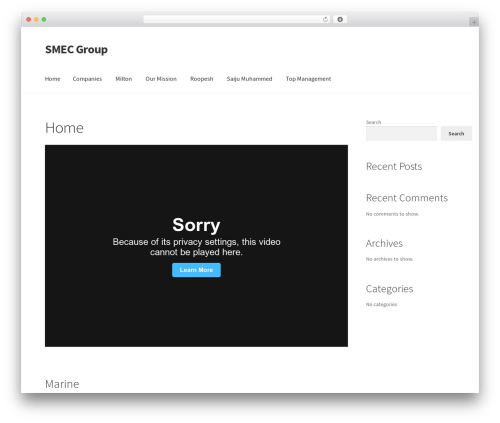
Task: Open the SMEC Group site title link
Action: (x=76, y=50)
